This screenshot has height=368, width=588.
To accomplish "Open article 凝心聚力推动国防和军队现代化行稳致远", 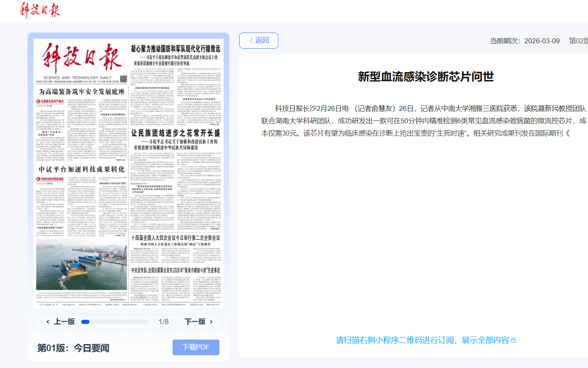I will click(175, 49).
